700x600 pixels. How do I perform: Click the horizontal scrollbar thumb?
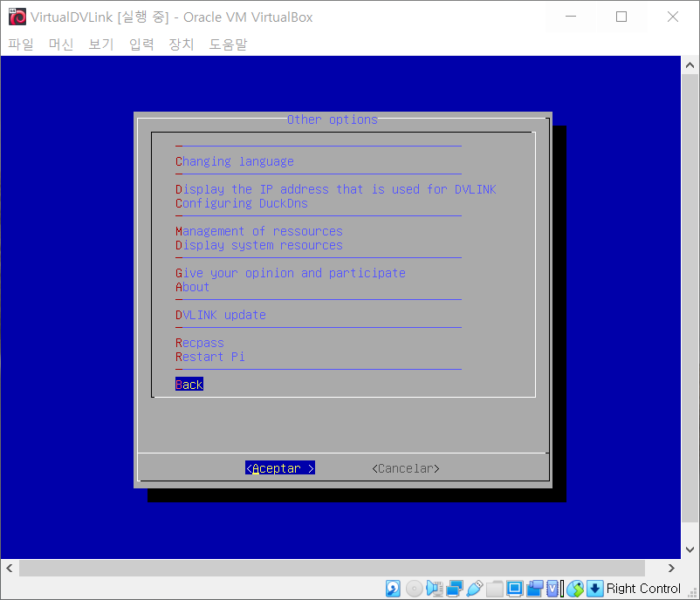pyautogui.click(x=332, y=568)
